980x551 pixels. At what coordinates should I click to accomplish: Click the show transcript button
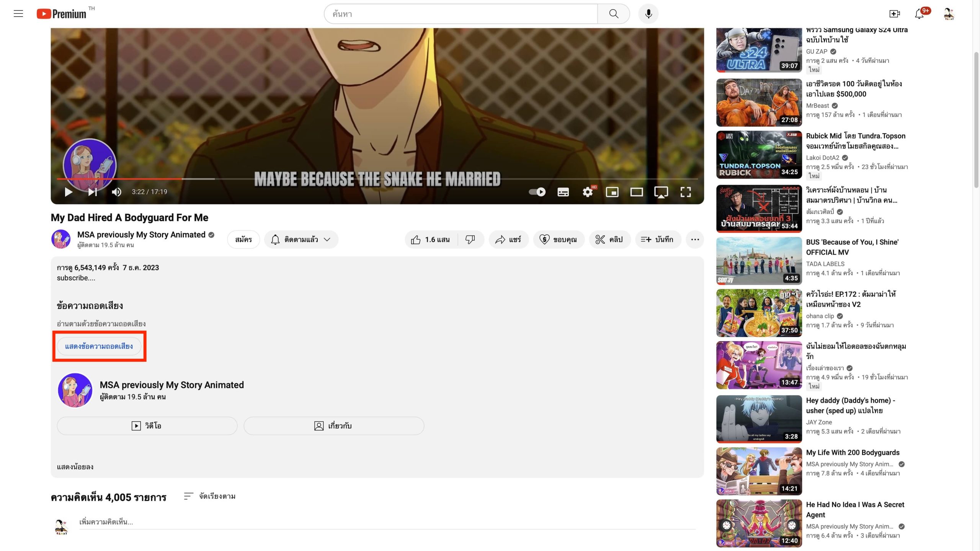(x=99, y=346)
